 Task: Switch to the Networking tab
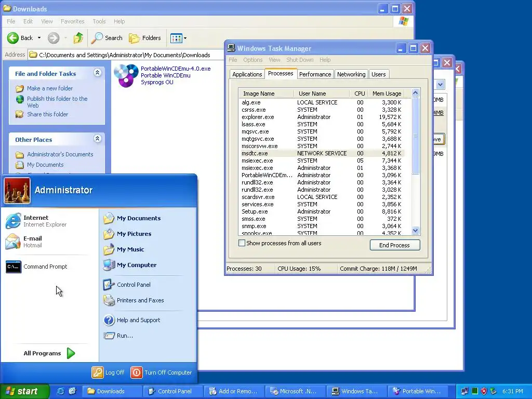click(351, 74)
